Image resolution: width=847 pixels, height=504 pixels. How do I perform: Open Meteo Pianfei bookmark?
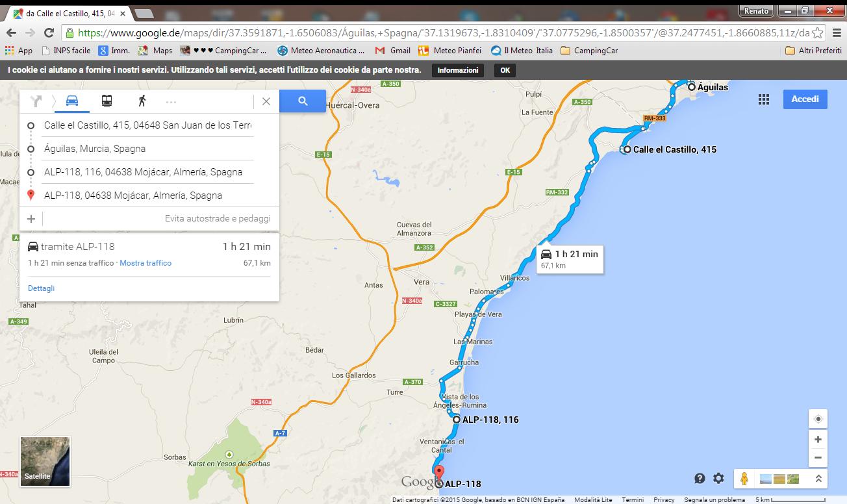tap(450, 50)
